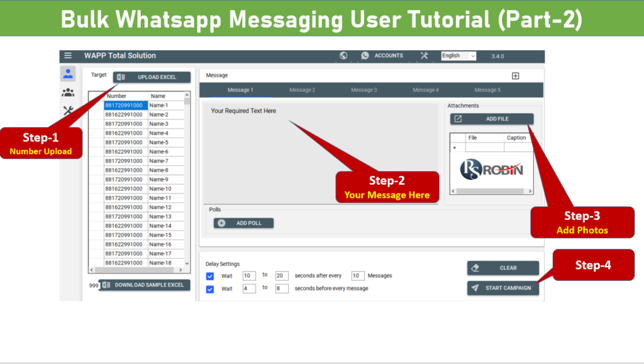Viewport: 644px width, 364px height.
Task: Switch to the Message 2 tab
Action: point(303,90)
